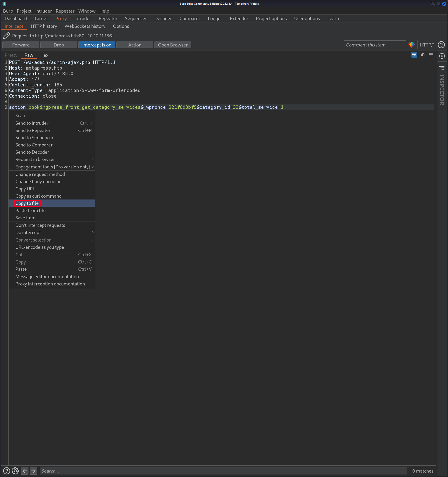This screenshot has width=448, height=477.
Task: Click the help question mark near HTTP/1
Action: coord(441,45)
